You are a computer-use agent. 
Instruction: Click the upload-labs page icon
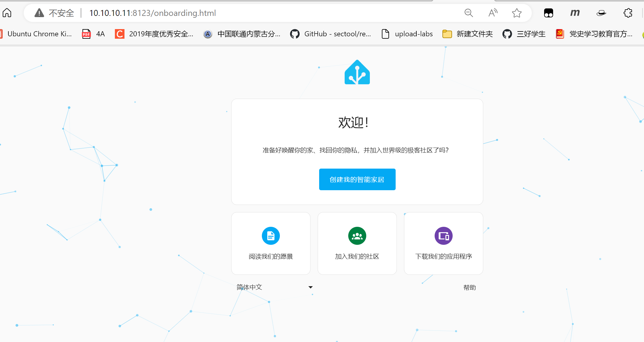(385, 34)
